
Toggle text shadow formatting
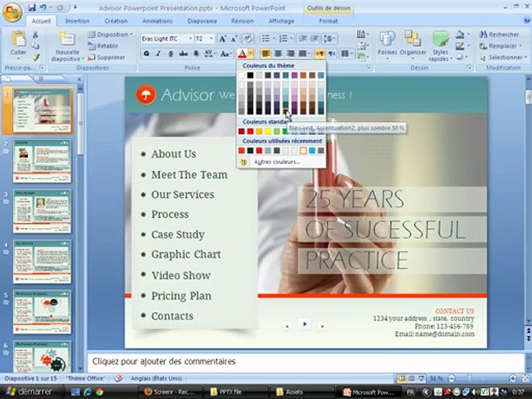point(196,54)
